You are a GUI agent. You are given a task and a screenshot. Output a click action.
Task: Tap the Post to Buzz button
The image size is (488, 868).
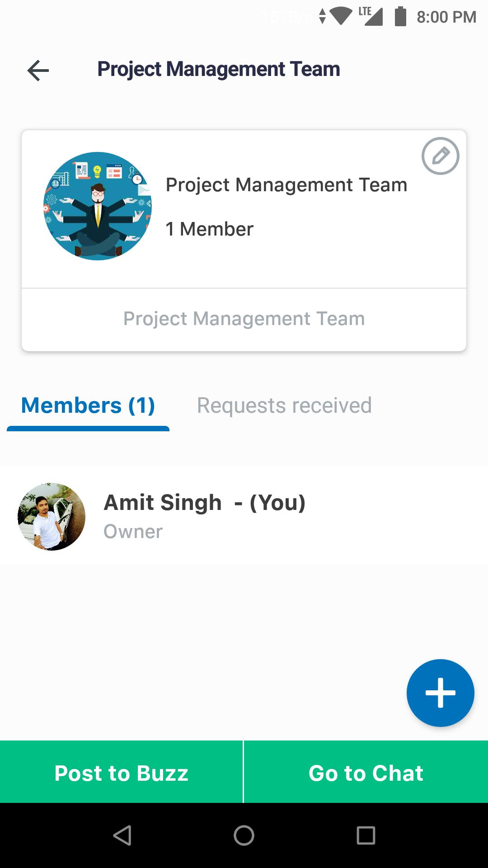(x=121, y=773)
